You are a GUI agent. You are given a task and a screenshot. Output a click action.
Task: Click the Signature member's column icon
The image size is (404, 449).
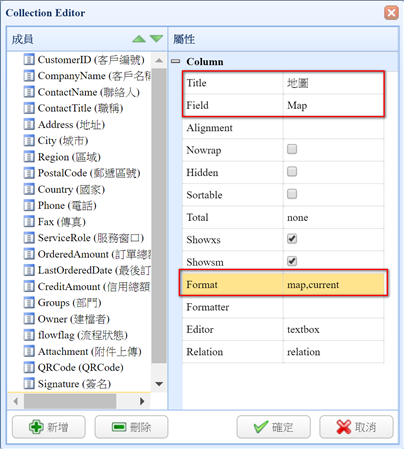(29, 383)
